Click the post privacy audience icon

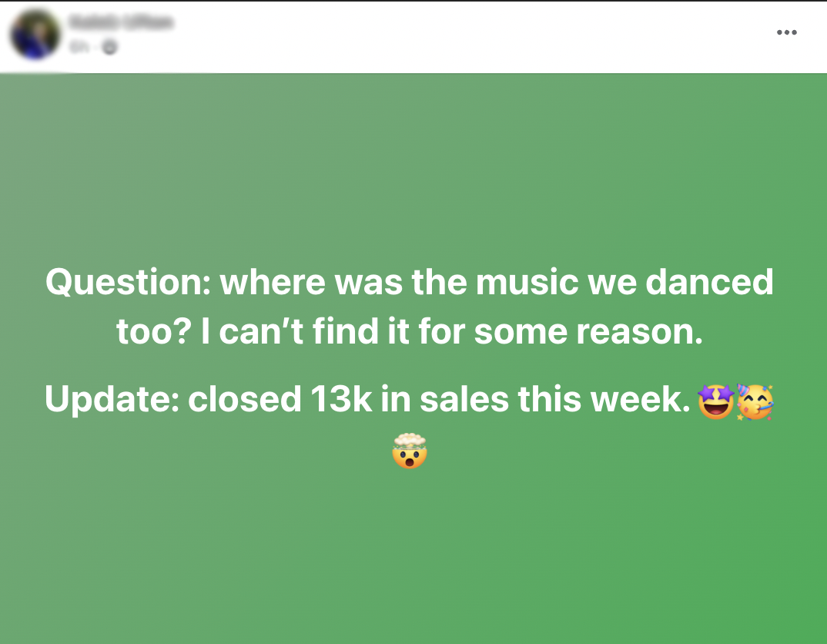109,48
